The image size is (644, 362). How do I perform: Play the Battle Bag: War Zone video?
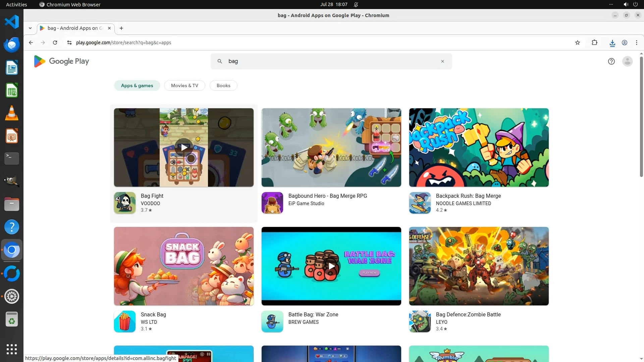click(331, 266)
